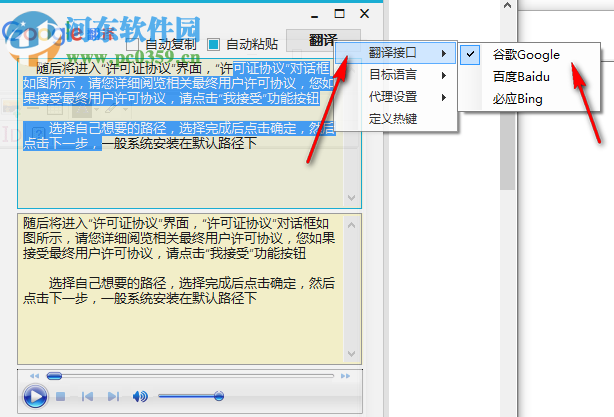The image size is (614, 417).
Task: Click the playback seek bar thumb
Action: coord(54,376)
